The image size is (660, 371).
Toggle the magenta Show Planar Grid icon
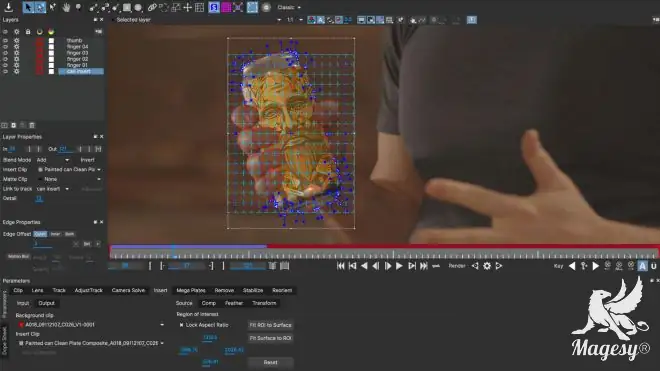point(226,7)
